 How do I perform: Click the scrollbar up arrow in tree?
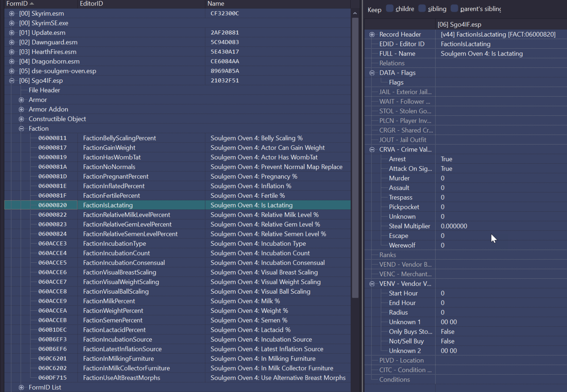355,13
